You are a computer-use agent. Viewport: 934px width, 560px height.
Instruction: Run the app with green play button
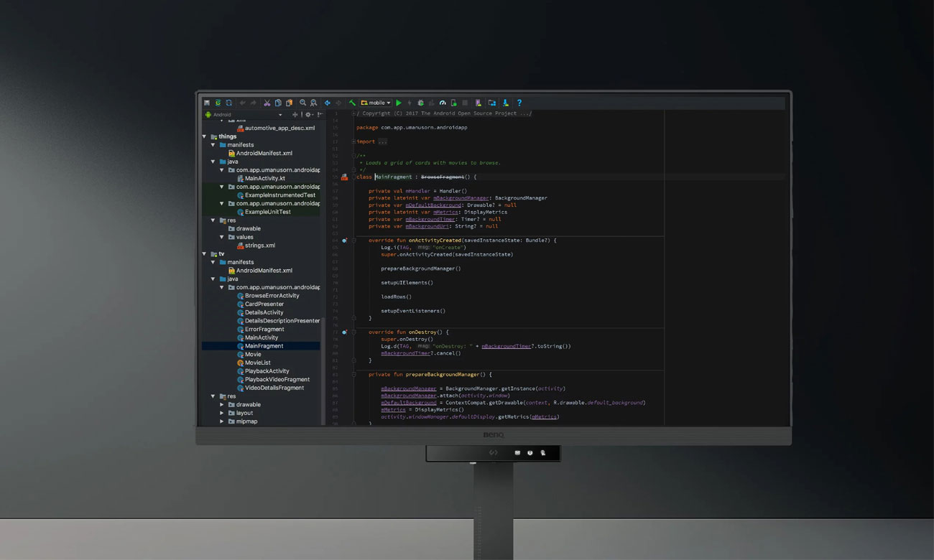(x=399, y=103)
